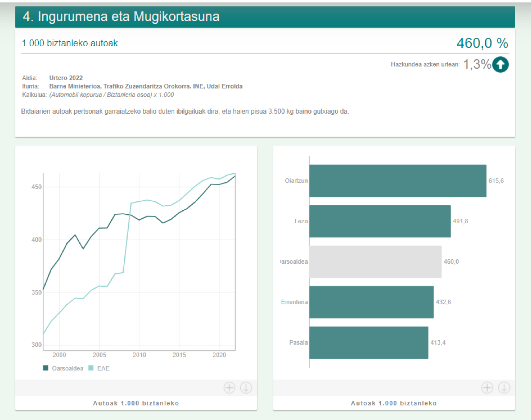
Task: Click the 432,6 value label
Action: (x=443, y=302)
